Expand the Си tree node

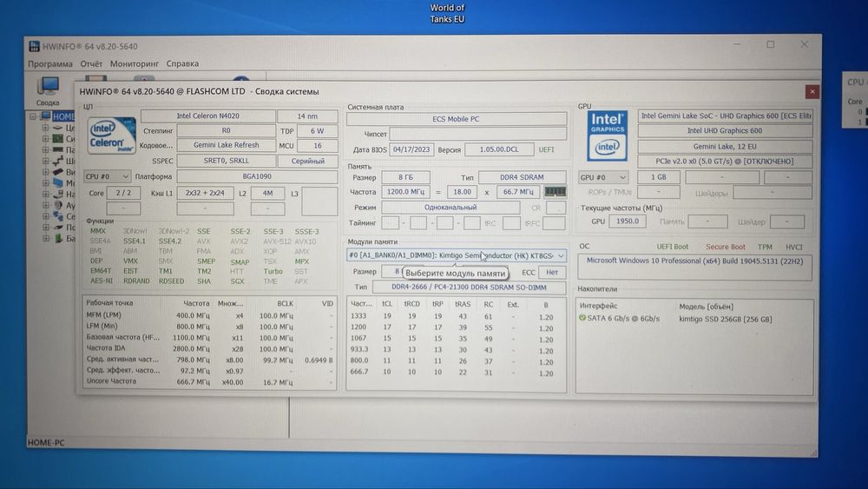[45, 139]
